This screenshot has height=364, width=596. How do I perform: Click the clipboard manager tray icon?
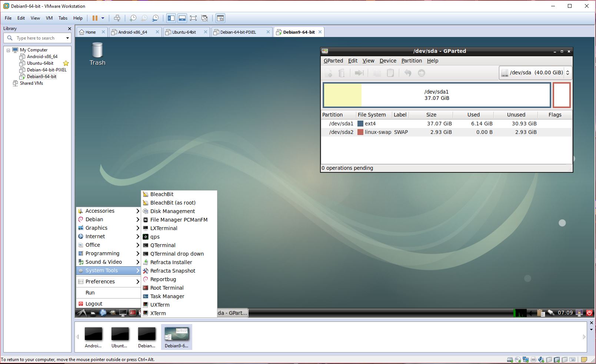pyautogui.click(x=541, y=313)
